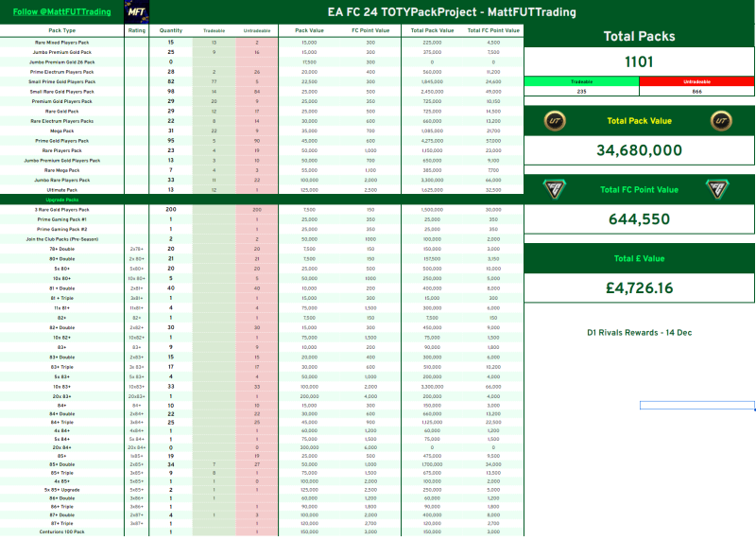Select the Prime Gaming Pack #2 label
The width and height of the screenshot is (756, 540).
(x=62, y=229)
